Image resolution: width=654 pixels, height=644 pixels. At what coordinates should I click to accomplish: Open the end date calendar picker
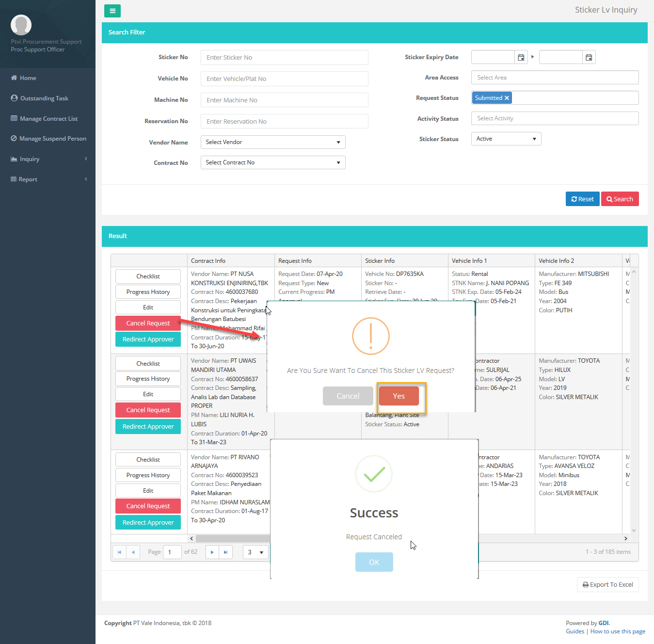coord(589,57)
